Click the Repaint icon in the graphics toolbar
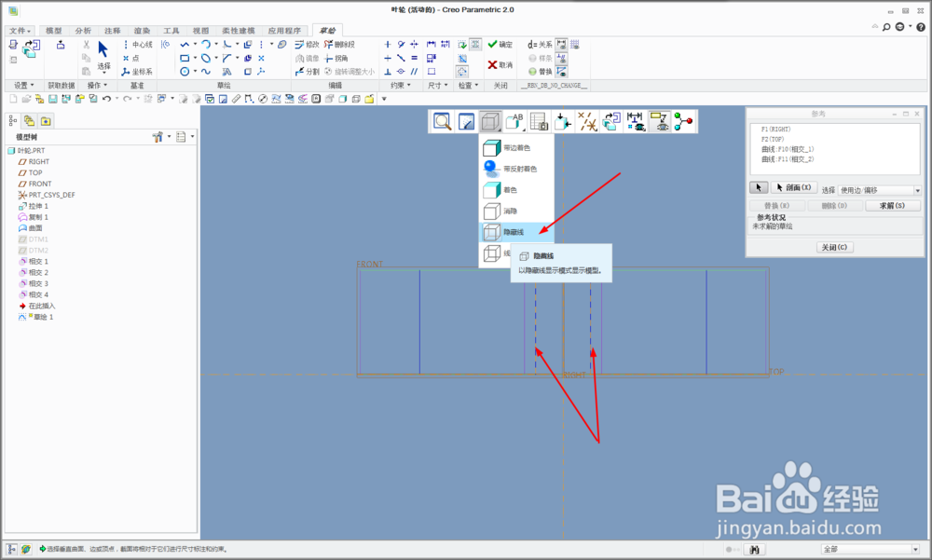 click(466, 122)
